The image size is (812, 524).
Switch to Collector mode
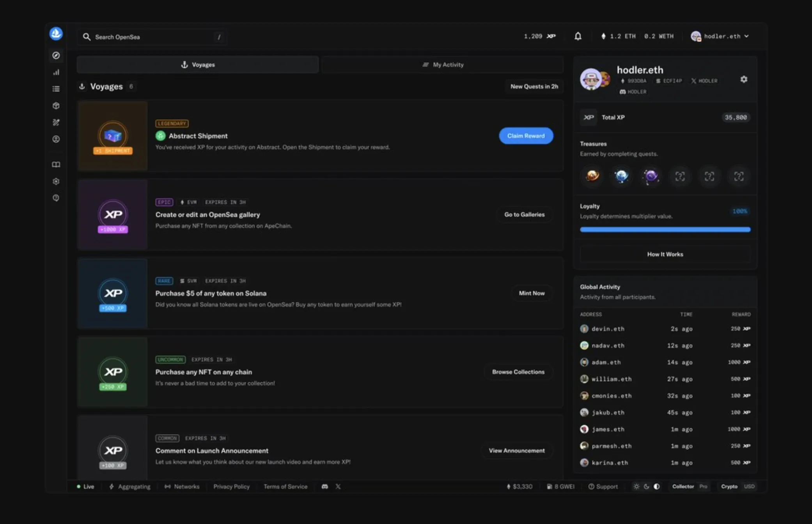(x=683, y=487)
